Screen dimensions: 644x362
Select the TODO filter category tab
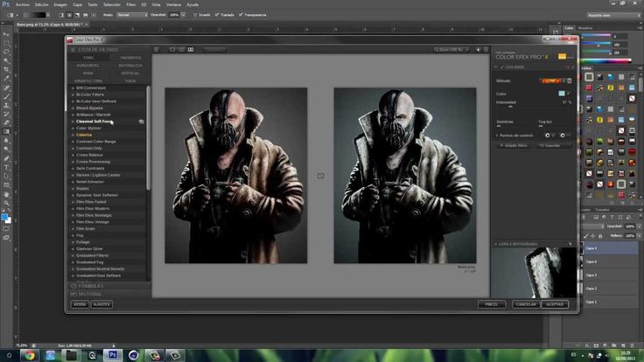click(88, 58)
